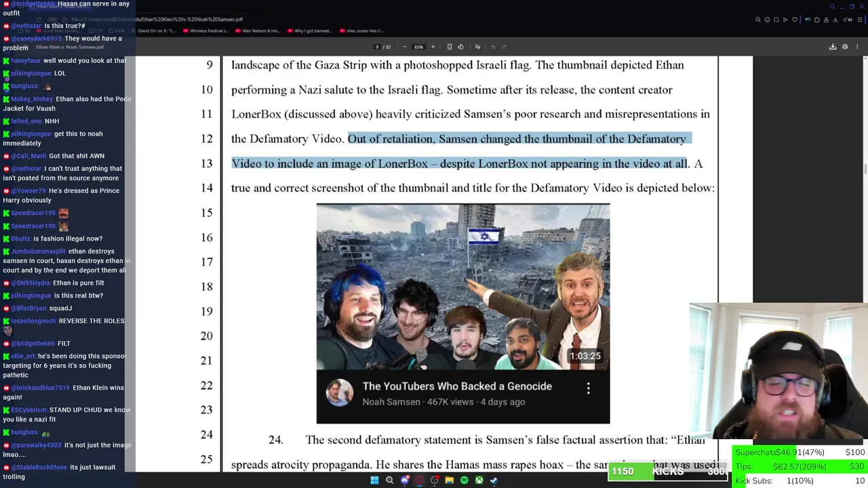Open Spotify from the taskbar

coord(465,481)
